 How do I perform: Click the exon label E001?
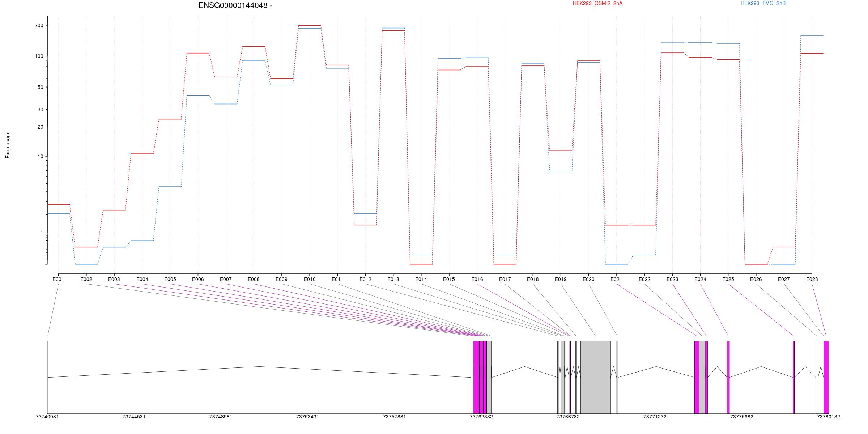click(58, 279)
